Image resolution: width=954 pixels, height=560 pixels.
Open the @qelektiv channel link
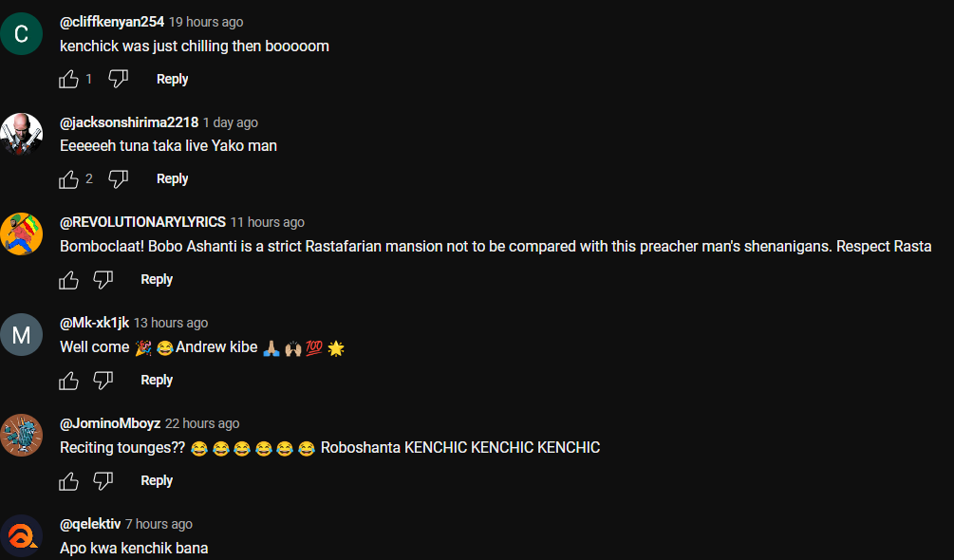coord(90,524)
